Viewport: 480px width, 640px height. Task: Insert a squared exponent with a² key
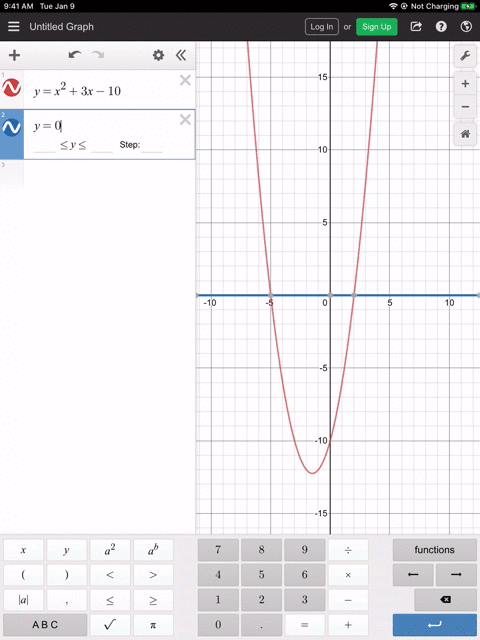(x=110, y=550)
